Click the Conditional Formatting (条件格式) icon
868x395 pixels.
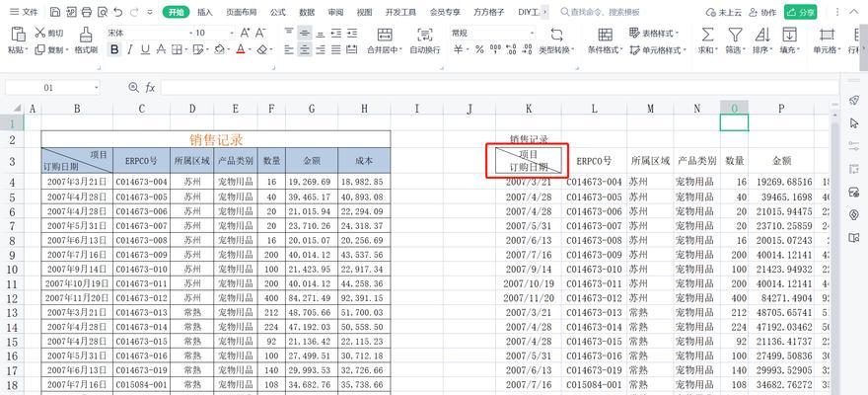(605, 35)
